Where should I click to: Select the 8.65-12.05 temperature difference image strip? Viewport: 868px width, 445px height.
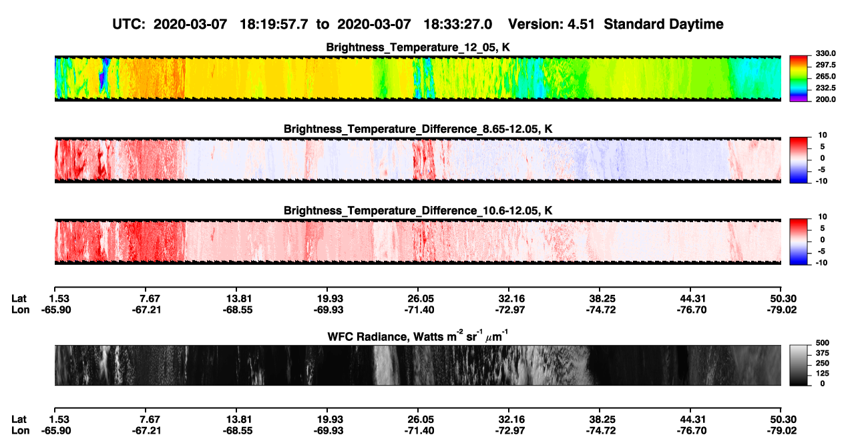tap(417, 160)
